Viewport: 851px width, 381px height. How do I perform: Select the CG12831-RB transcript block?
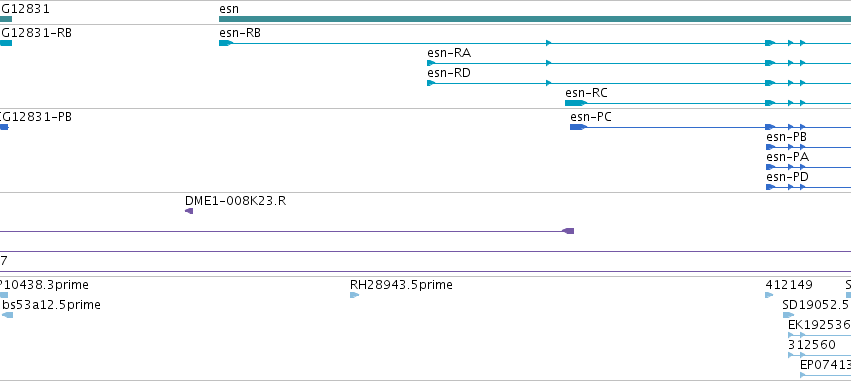coord(6,43)
